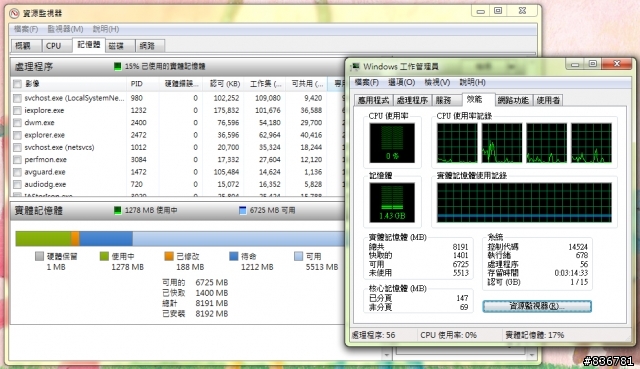Click the 6725 MB 可用 indicator
640x369 pixels.
point(267,210)
